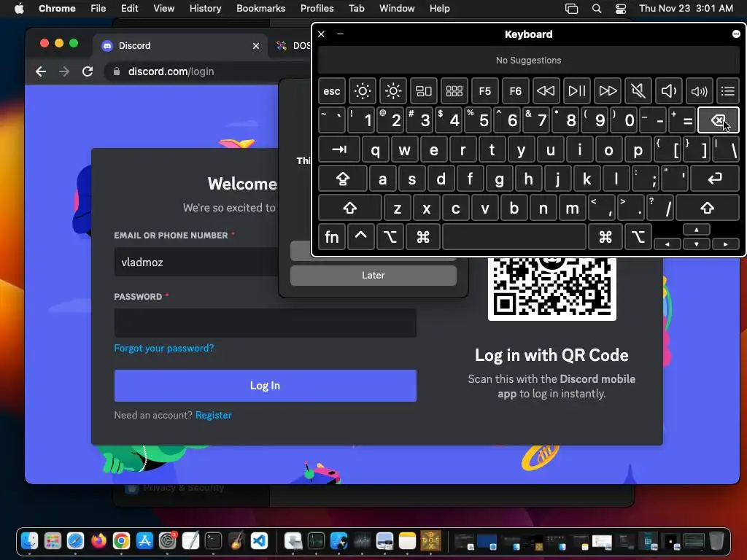Click the address bar lock icon

[116, 71]
